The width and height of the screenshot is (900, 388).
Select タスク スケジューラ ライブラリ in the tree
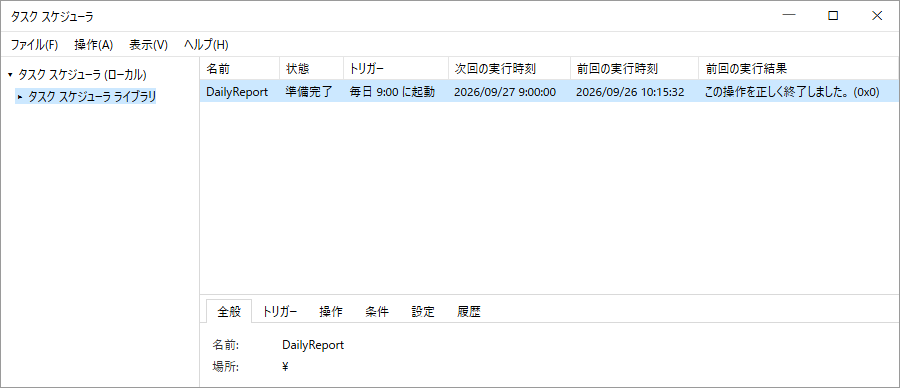(x=92, y=97)
